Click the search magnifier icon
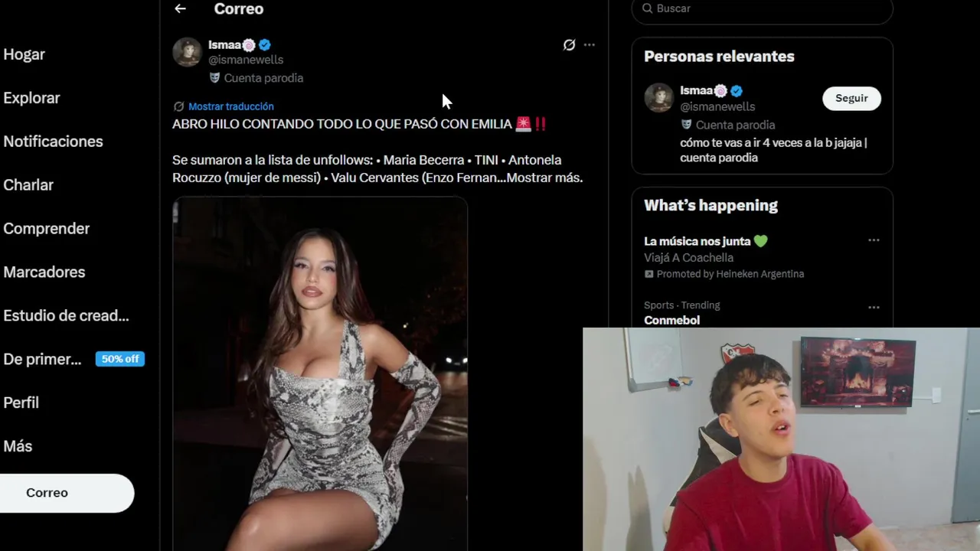This screenshot has height=551, width=980. point(647,8)
